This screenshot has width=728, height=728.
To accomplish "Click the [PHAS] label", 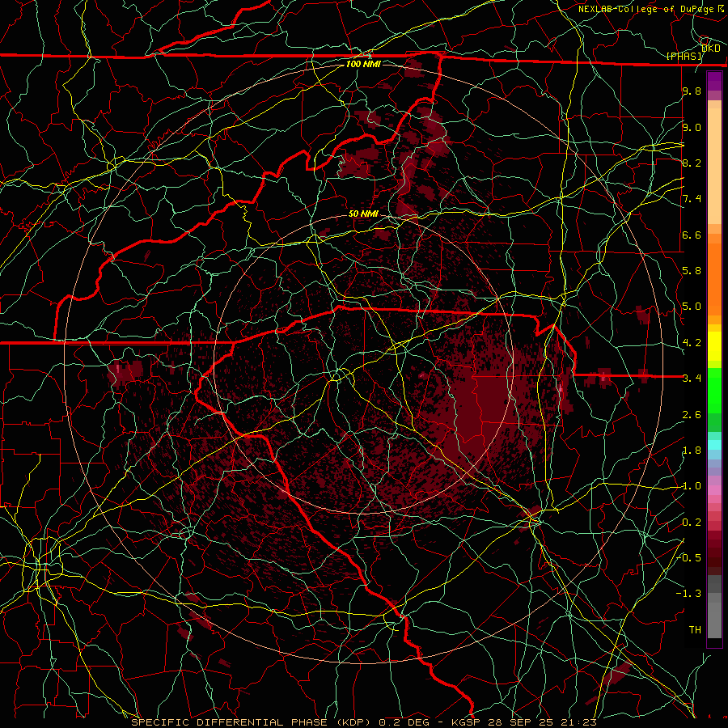I will (684, 57).
